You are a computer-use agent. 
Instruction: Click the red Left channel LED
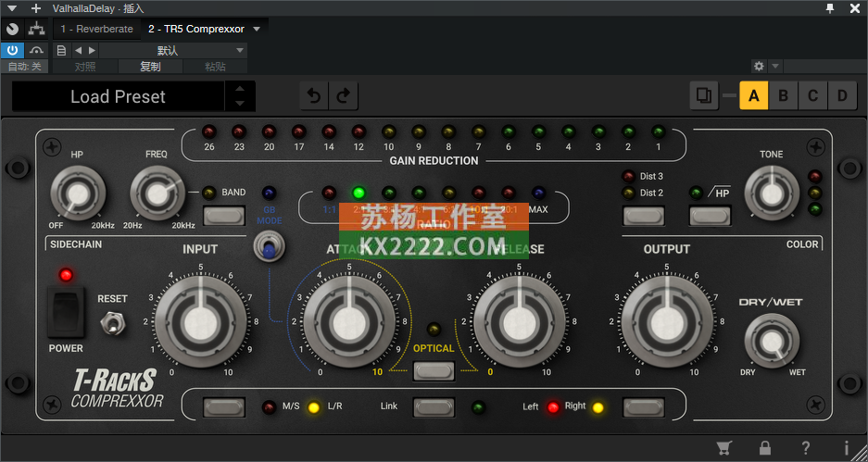coord(552,407)
